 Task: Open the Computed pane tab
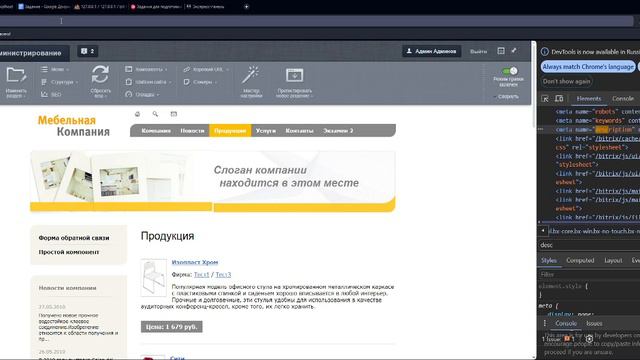click(580, 260)
